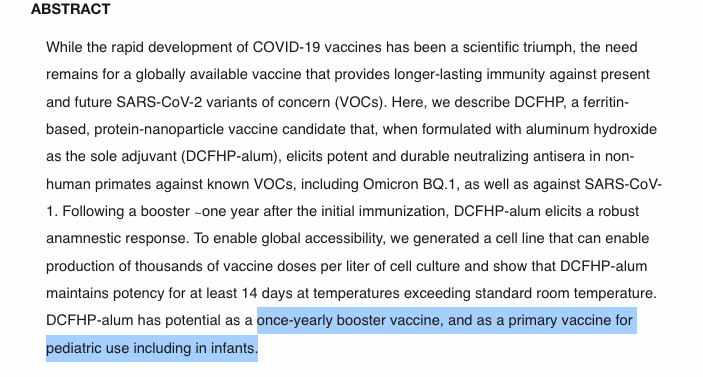The width and height of the screenshot is (703, 377).
Task: Click the phrase 'thousands of vaccine doses'
Action: click(226, 266)
